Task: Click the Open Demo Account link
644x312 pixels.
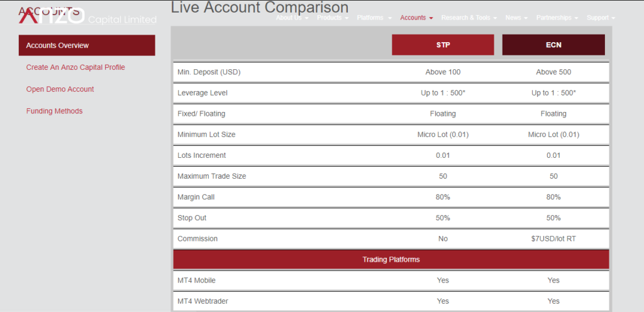Action: coord(60,89)
